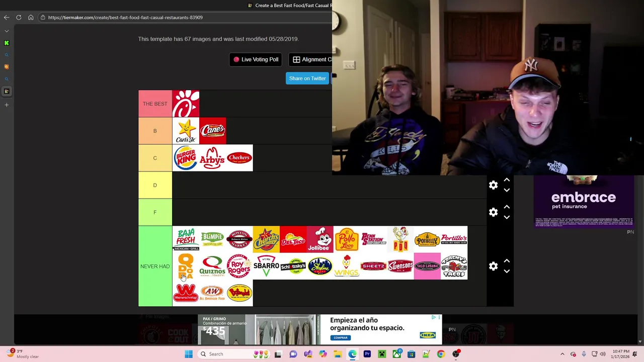This screenshot has height=362, width=644.
Task: Move the F tier row up
Action: click(x=507, y=207)
